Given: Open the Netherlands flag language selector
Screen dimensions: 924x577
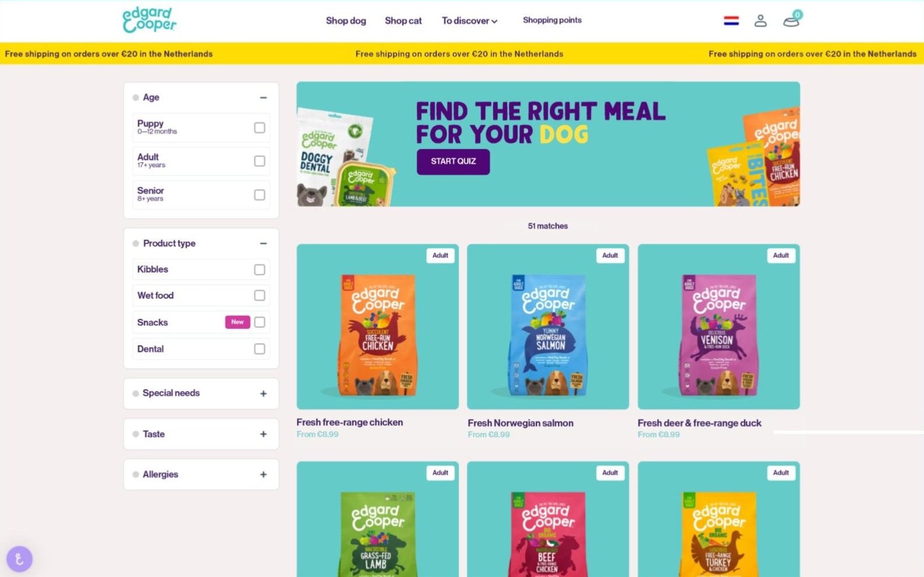Looking at the screenshot, I should [731, 20].
